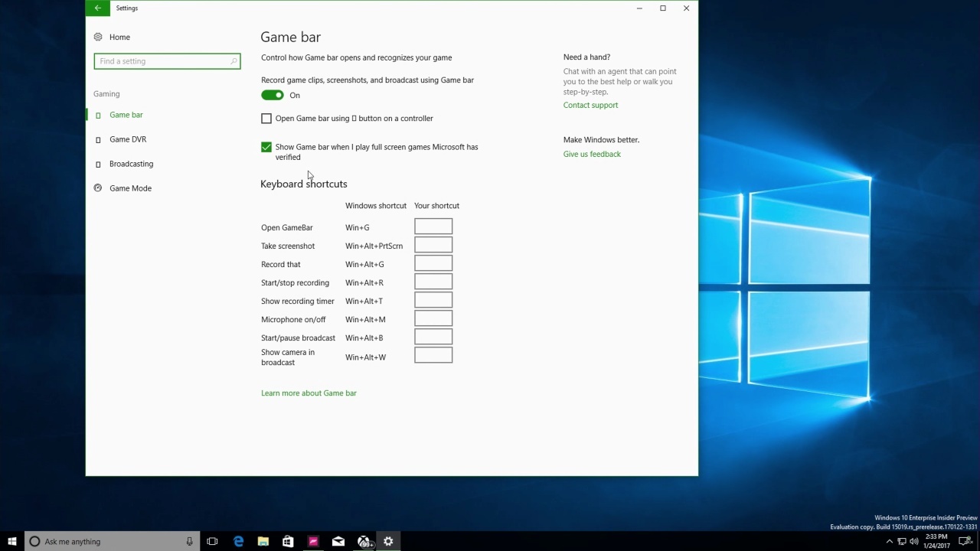Turn off the Game bar toggle

[273, 94]
